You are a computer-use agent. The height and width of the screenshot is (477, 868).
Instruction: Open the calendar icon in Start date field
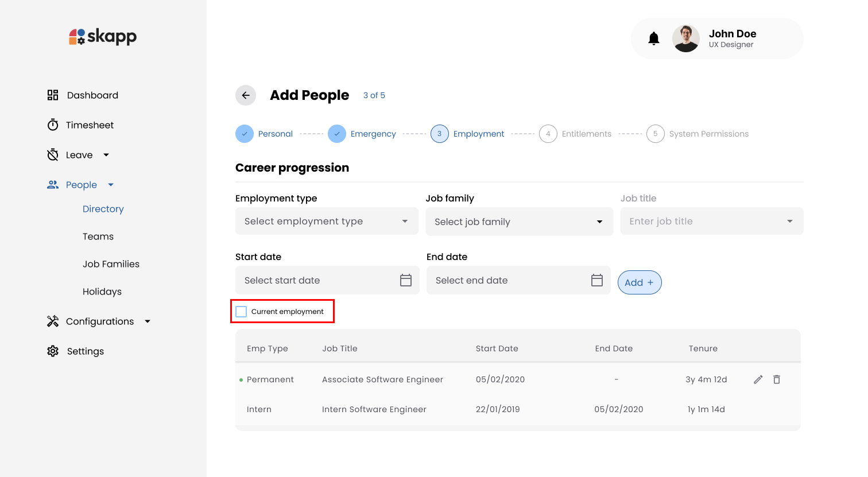406,280
